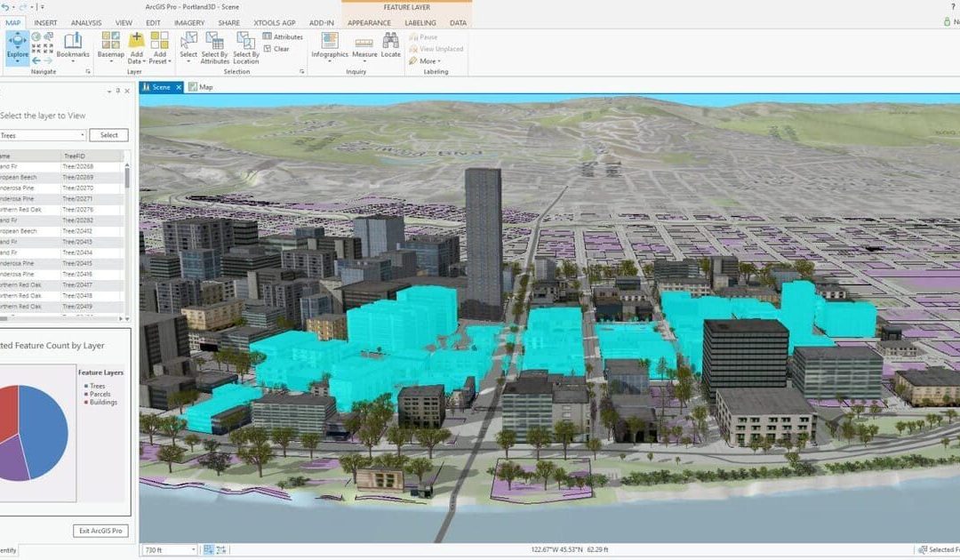Open the DATA contextual tab
The width and height of the screenshot is (960, 560).
point(458,22)
